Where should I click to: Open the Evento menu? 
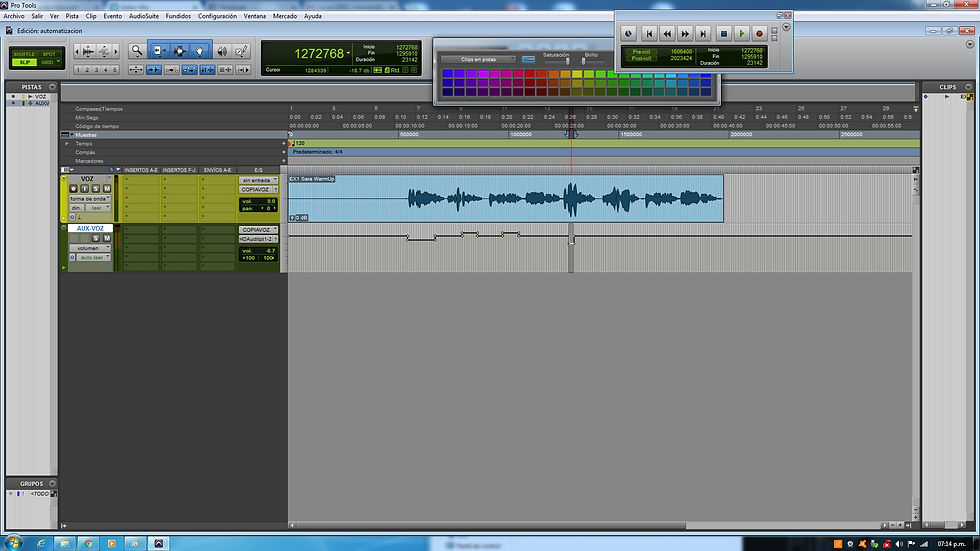tap(112, 16)
